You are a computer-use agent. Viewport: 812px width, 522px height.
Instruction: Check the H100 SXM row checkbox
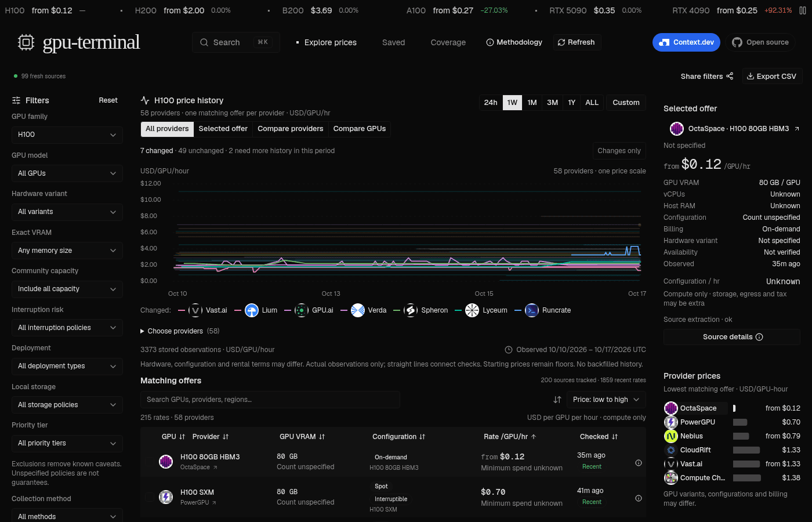point(150,497)
